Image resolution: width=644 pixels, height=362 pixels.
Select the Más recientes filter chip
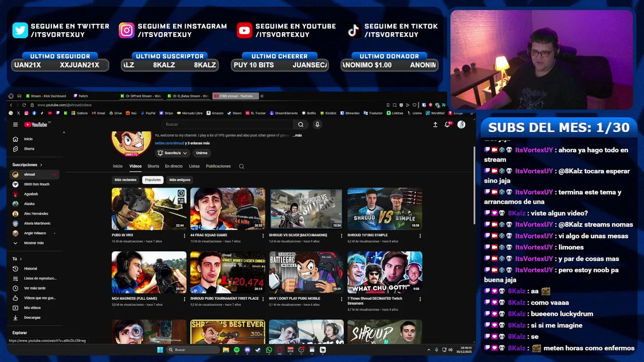tap(125, 180)
